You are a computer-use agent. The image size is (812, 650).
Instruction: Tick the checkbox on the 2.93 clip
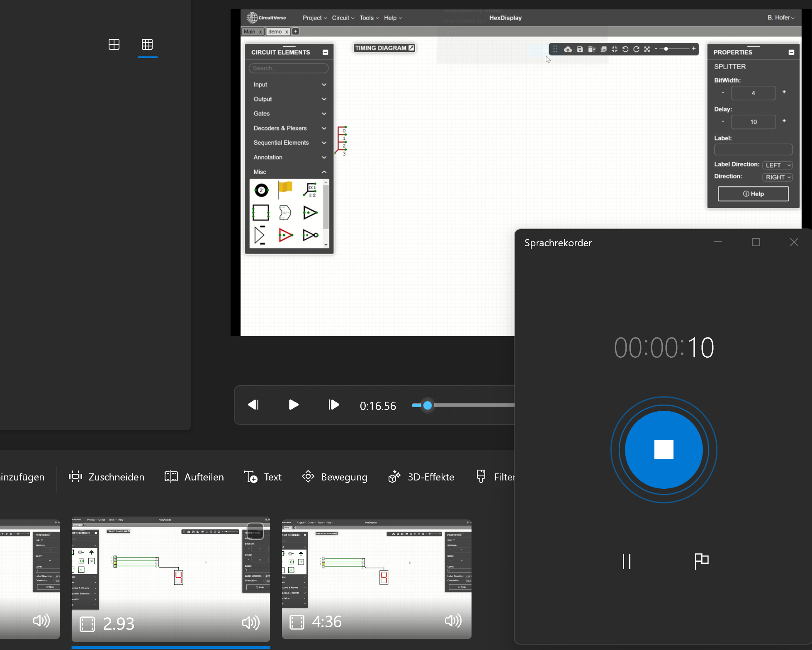255,531
